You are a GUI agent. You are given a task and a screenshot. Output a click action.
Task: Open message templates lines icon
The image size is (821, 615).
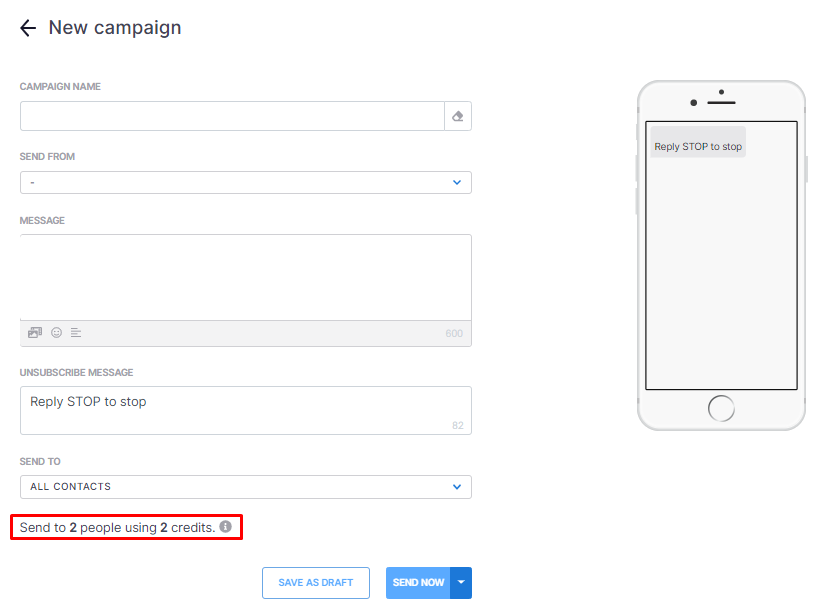click(76, 333)
